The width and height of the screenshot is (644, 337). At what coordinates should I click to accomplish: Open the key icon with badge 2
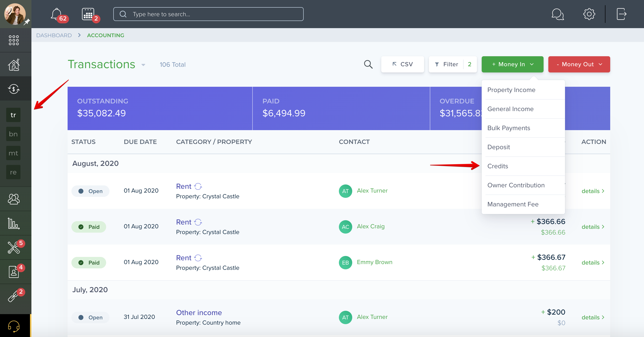[x=14, y=296]
